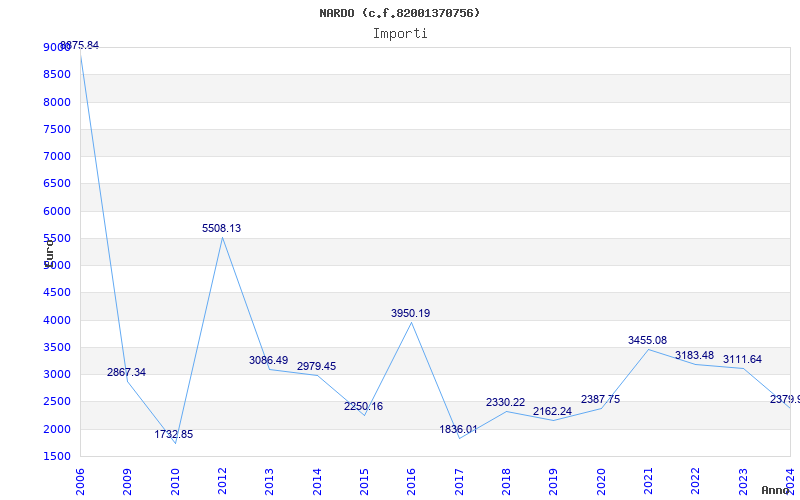Click data label 1836.01
This screenshot has width=800, height=500.
(x=458, y=430)
